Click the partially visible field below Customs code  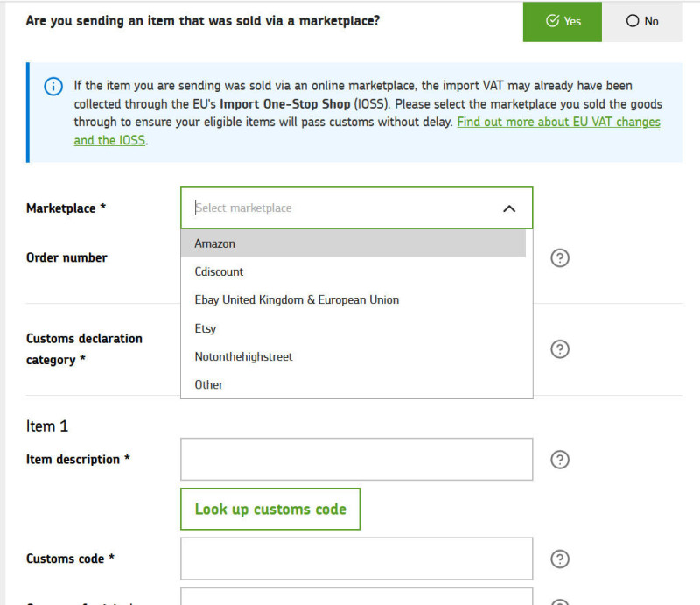coord(357,596)
